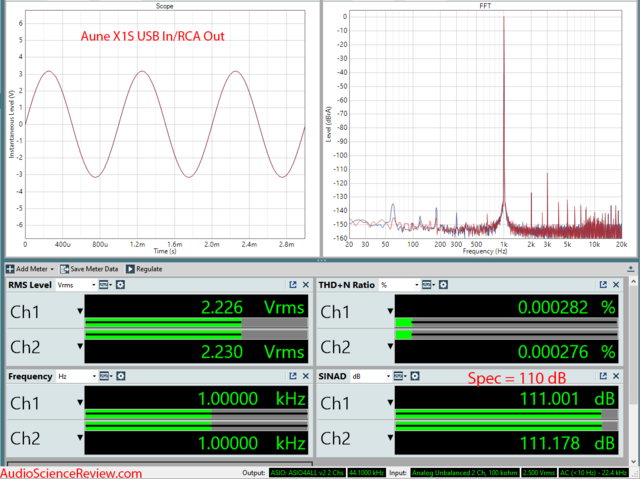Click the Analog Unbalanced input status field

[464, 473]
